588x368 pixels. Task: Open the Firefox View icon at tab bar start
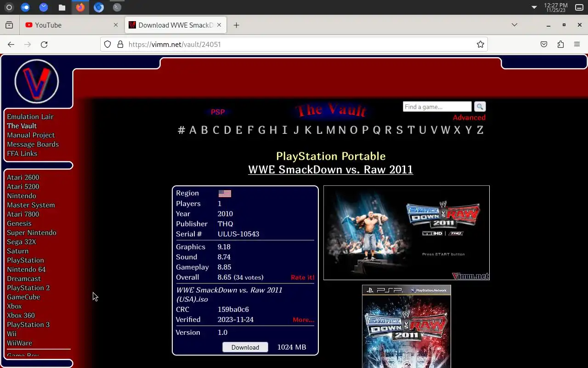pos(9,25)
